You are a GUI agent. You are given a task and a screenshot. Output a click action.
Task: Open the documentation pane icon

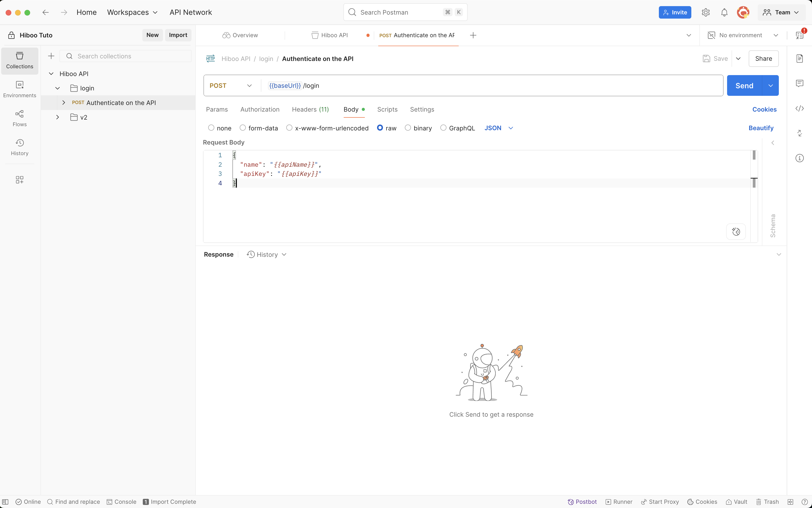(800, 58)
